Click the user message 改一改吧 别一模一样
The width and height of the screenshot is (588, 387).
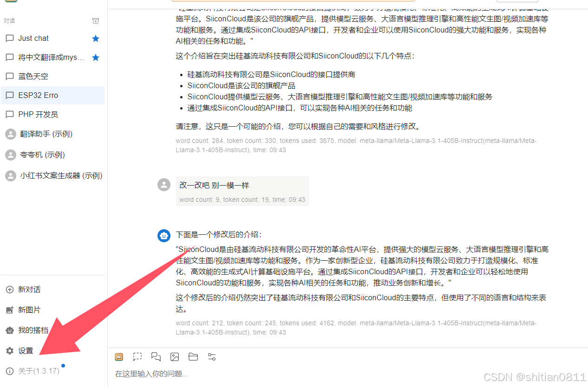(215, 185)
